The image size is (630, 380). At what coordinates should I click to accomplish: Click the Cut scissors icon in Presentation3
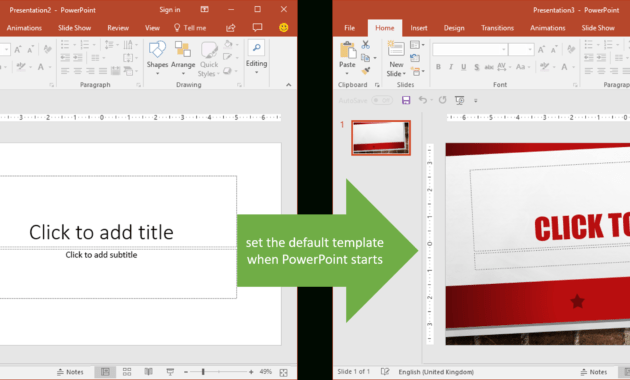click(x=365, y=45)
